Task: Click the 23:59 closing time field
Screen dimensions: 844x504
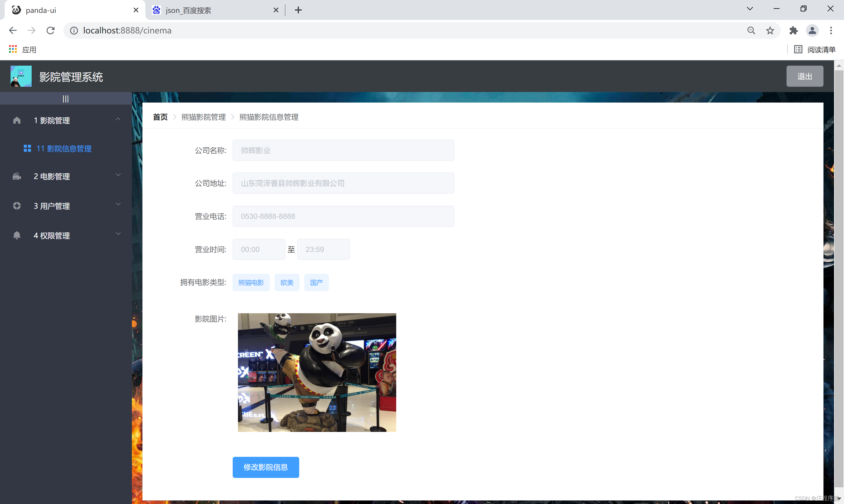Action: [x=323, y=249]
